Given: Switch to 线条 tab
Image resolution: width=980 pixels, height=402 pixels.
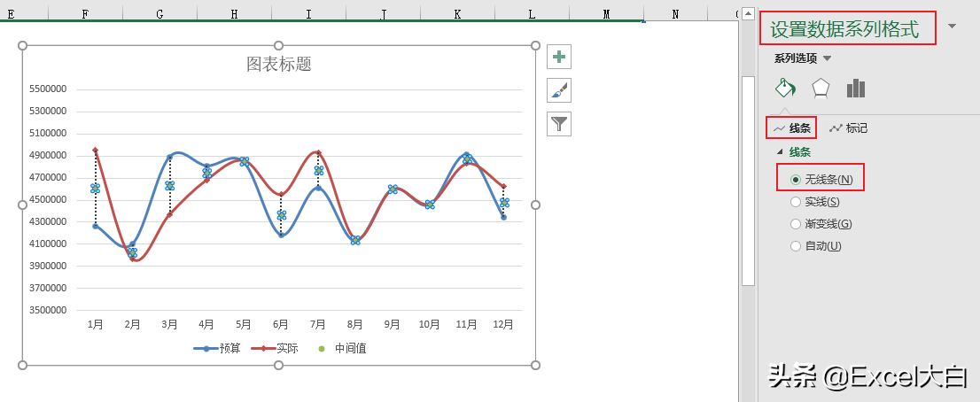Looking at the screenshot, I should tap(792, 128).
